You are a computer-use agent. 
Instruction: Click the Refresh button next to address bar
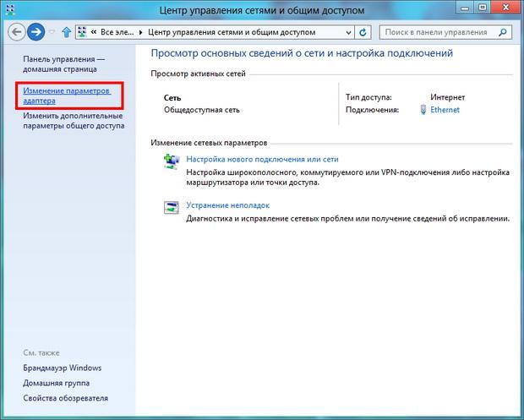(x=363, y=33)
